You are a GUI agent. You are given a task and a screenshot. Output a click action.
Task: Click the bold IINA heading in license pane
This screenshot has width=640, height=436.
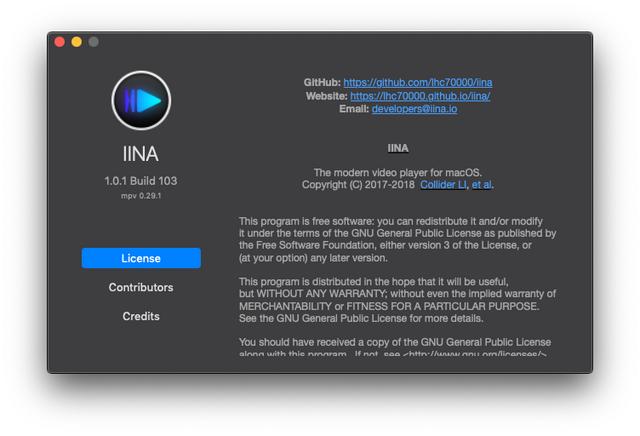coord(398,148)
